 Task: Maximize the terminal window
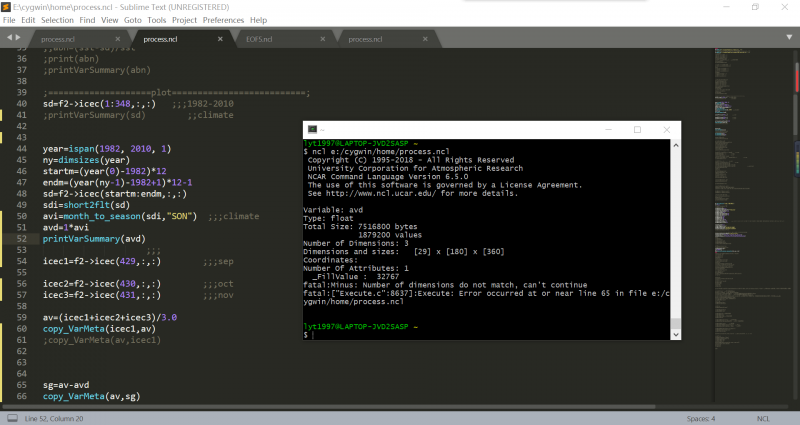tap(637, 130)
